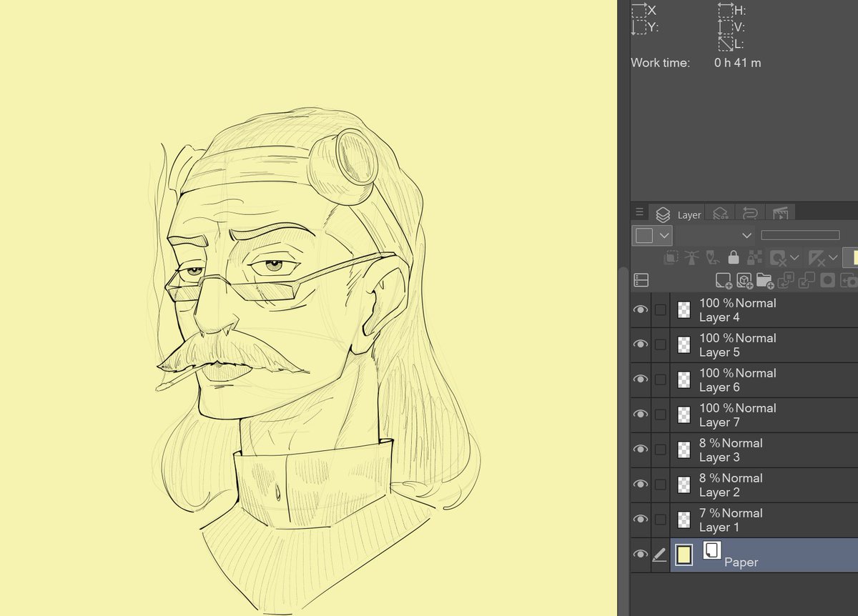The image size is (858, 616).
Task: Click the pen editing icon on Paper layer
Action: click(x=660, y=555)
